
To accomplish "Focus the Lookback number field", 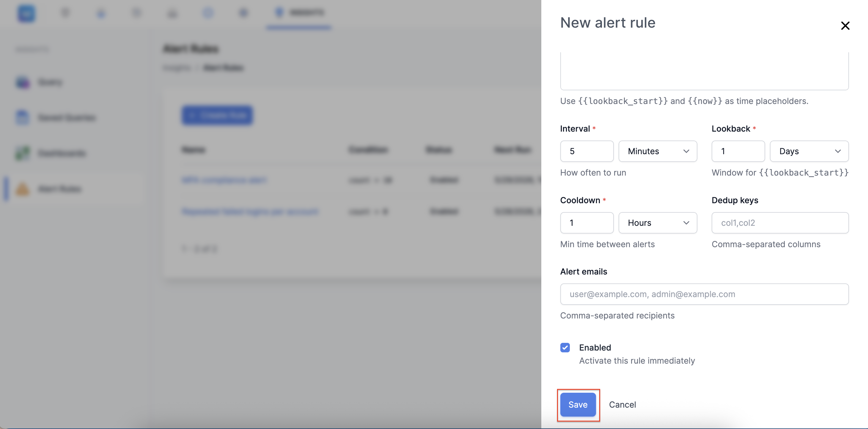I will click(738, 151).
